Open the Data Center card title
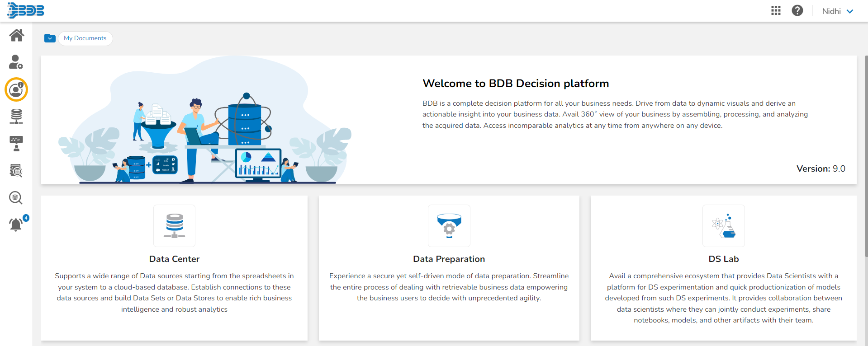The image size is (868, 346). point(175,259)
